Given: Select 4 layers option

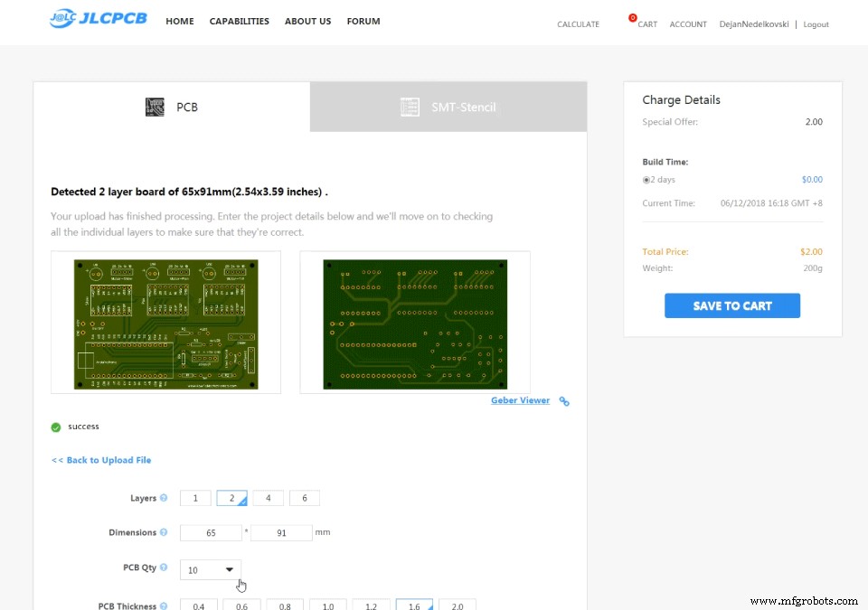Looking at the screenshot, I should (x=268, y=498).
